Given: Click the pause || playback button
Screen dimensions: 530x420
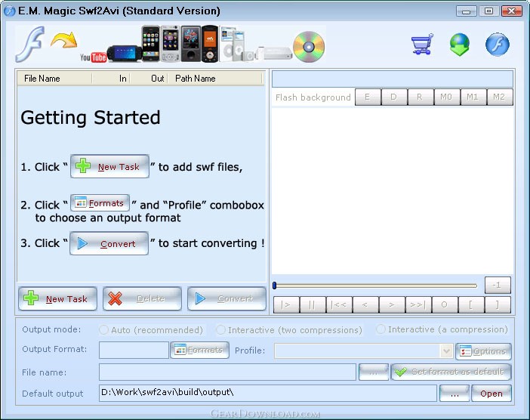Looking at the screenshot, I should coord(313,304).
